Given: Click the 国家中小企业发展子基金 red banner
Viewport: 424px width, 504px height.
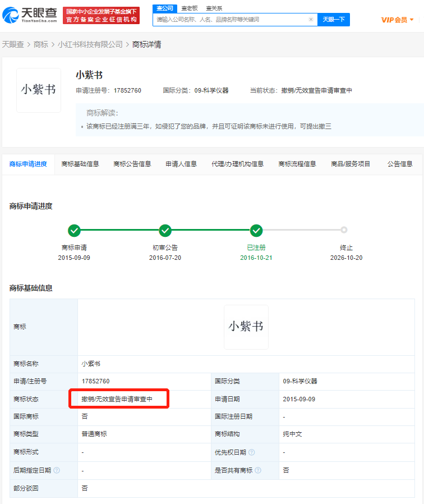Looking at the screenshot, I should pyautogui.click(x=101, y=15).
